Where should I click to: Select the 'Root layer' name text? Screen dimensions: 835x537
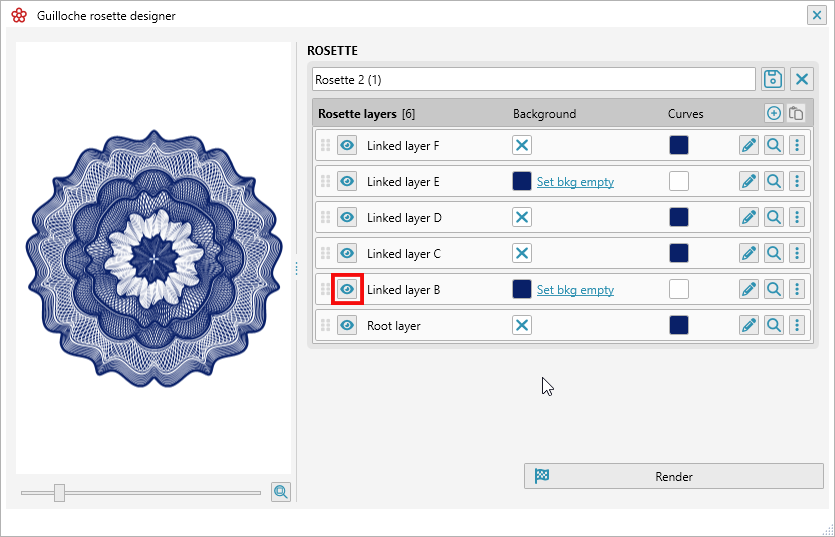[x=394, y=326]
